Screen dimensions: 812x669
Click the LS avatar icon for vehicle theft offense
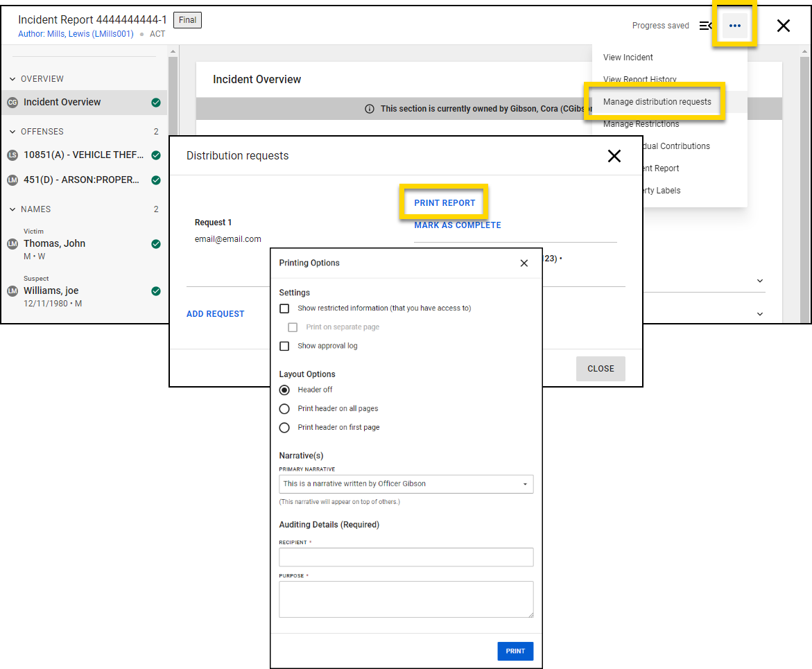[12, 155]
